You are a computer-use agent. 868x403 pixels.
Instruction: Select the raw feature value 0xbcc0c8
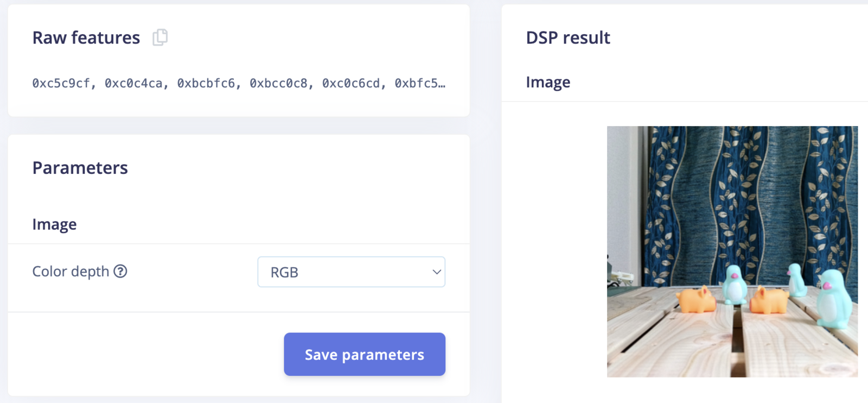(x=278, y=83)
